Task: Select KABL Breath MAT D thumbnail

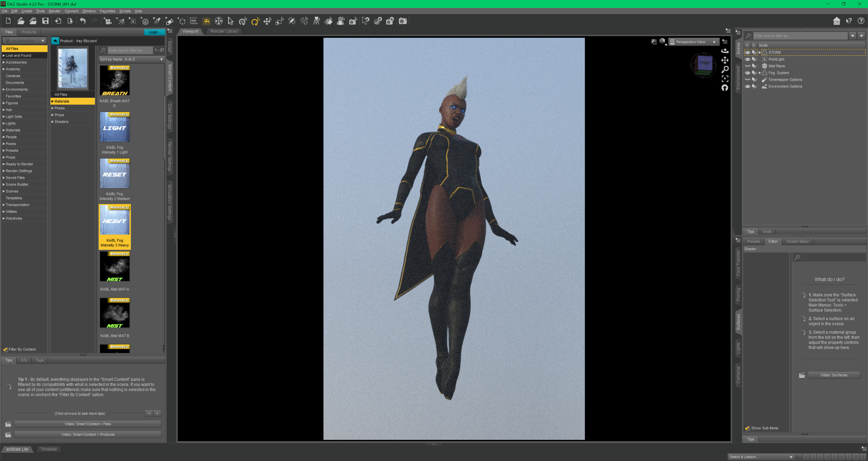Action: (115, 81)
